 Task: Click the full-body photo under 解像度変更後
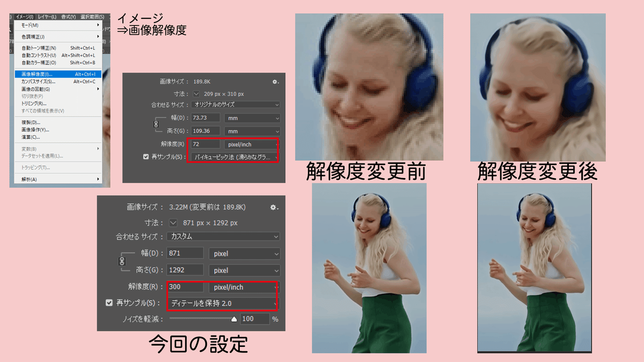535,268
